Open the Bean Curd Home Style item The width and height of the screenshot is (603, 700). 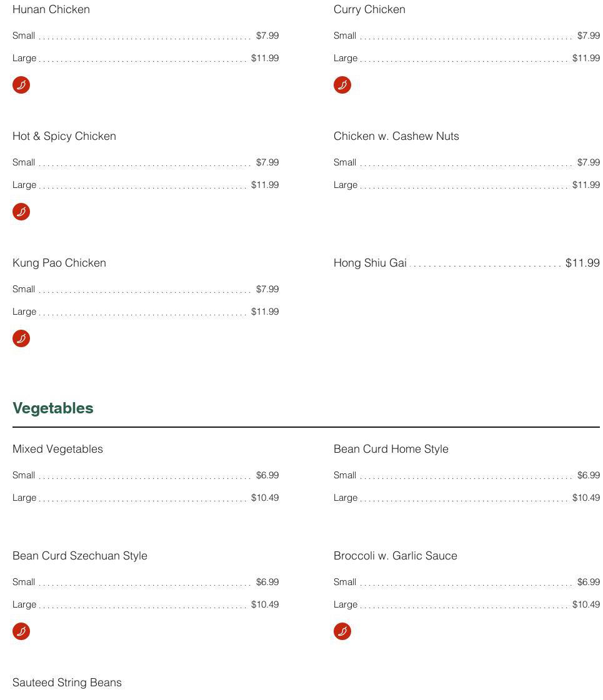391,449
